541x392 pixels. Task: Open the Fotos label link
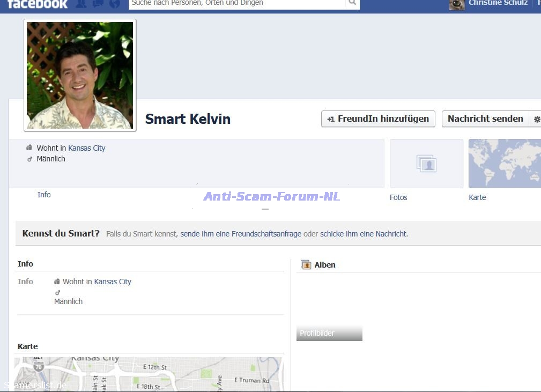click(x=398, y=197)
